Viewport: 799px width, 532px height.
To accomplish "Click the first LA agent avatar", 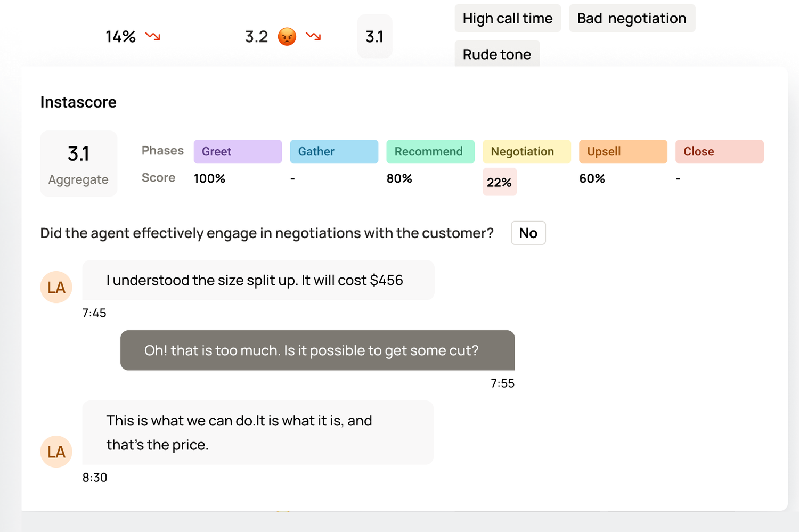I will pos(56,287).
